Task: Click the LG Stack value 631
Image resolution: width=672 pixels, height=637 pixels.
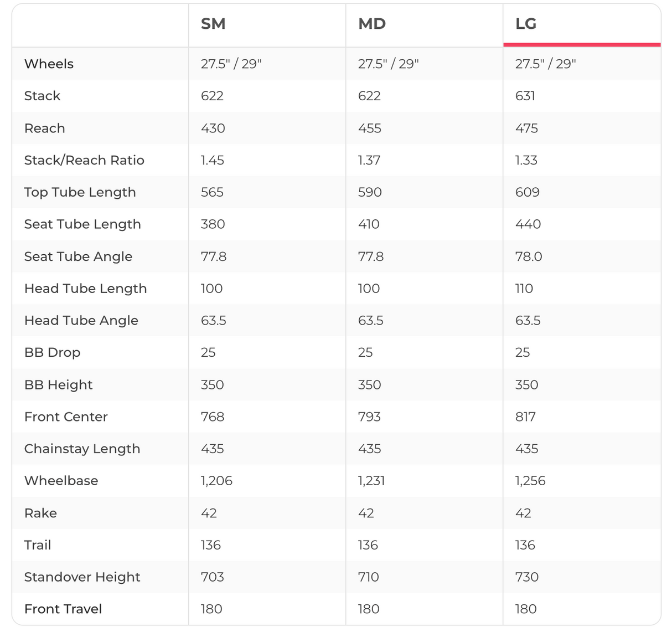Action: tap(525, 96)
